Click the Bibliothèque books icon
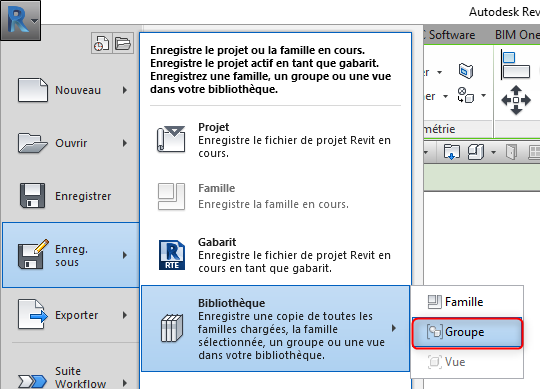The image size is (540, 389). [x=172, y=328]
